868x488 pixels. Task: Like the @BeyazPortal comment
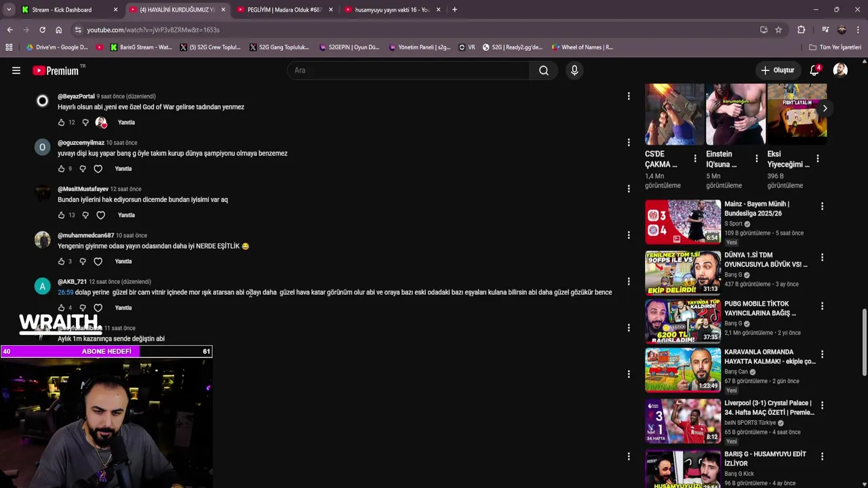pos(61,123)
